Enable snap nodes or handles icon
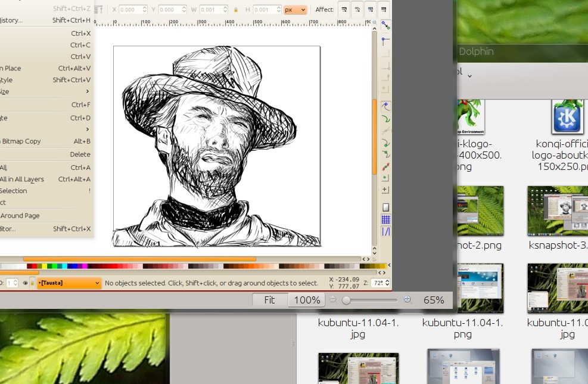 click(x=385, y=107)
